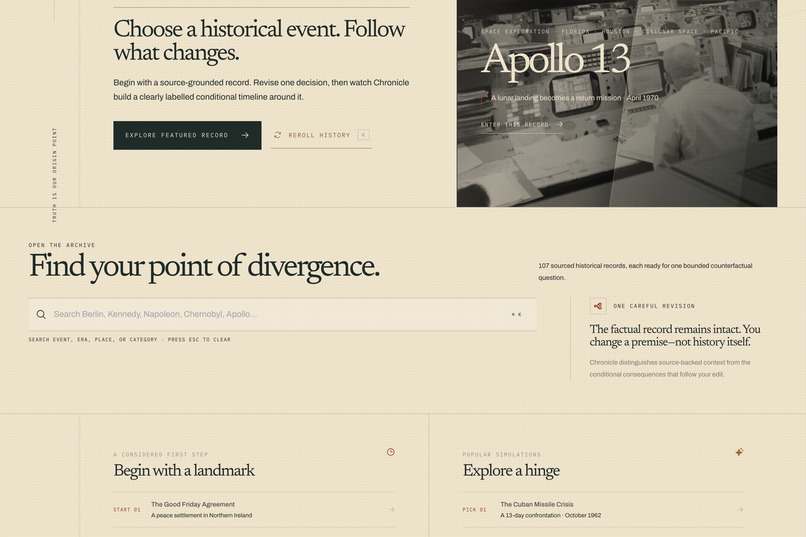806x537 pixels.
Task: Open The Cuban Missile Crisis record
Action: 603,510
